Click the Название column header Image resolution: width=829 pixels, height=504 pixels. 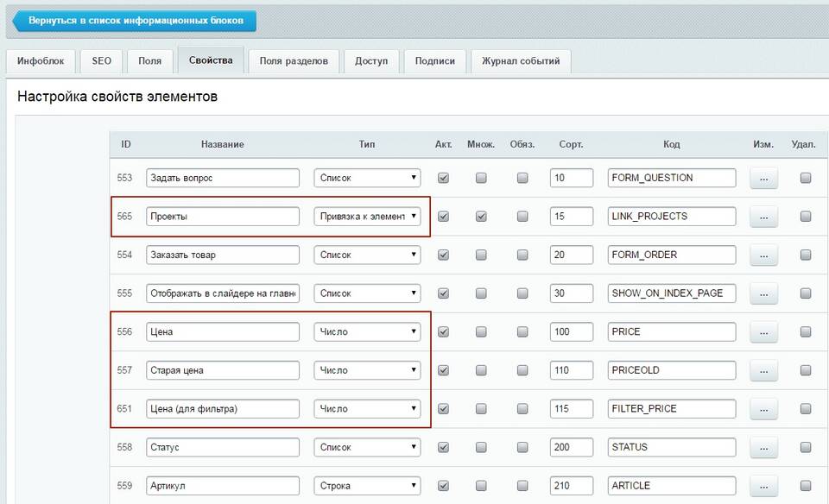[x=223, y=145]
